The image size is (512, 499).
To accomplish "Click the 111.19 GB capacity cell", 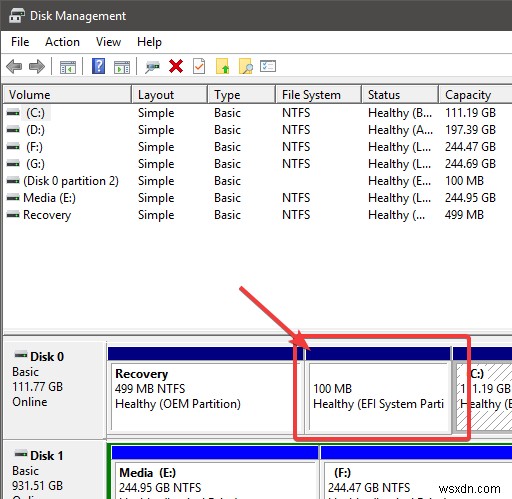I will pyautogui.click(x=470, y=113).
